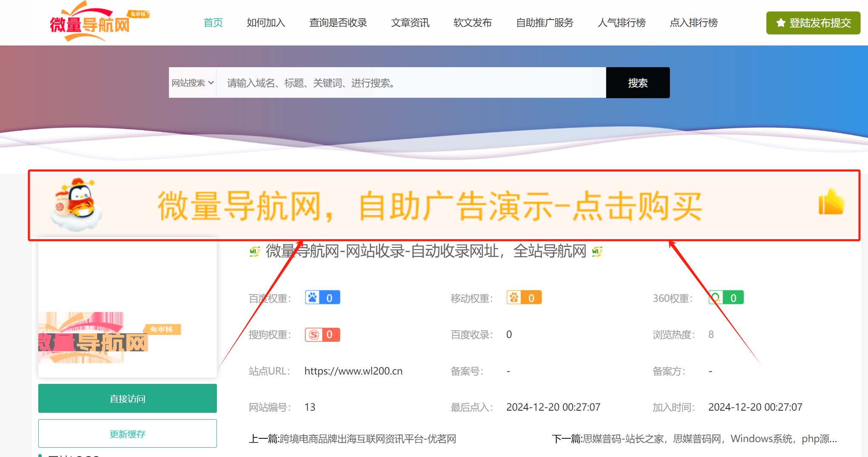Expand the 网站搜索 dropdown
This screenshot has height=457, width=868.
[x=193, y=82]
